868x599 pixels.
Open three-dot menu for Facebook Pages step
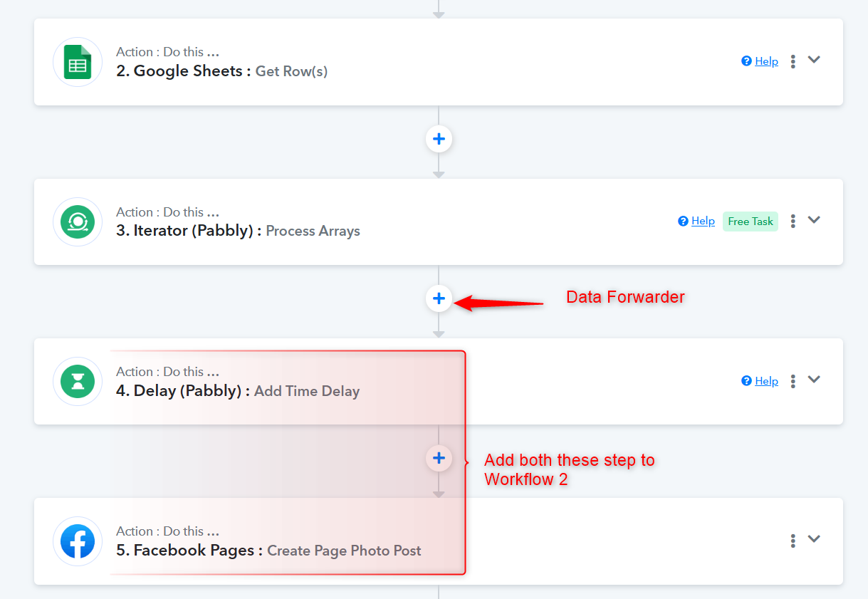click(x=793, y=541)
